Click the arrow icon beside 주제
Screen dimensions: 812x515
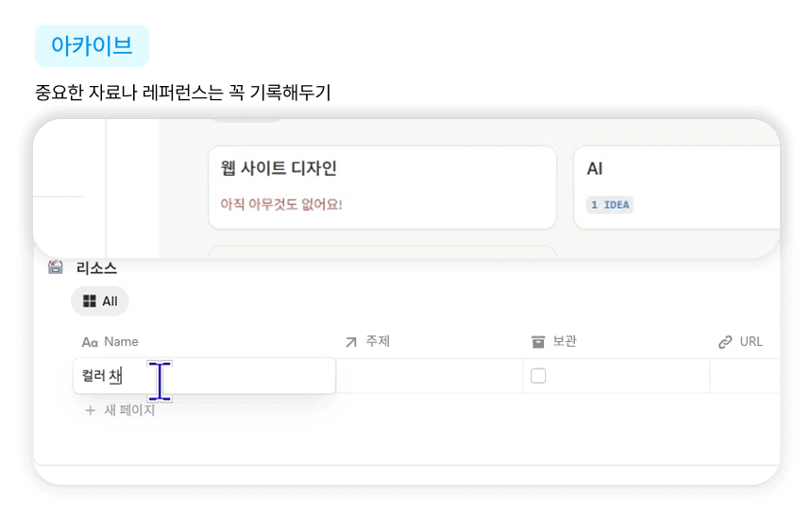(x=351, y=342)
